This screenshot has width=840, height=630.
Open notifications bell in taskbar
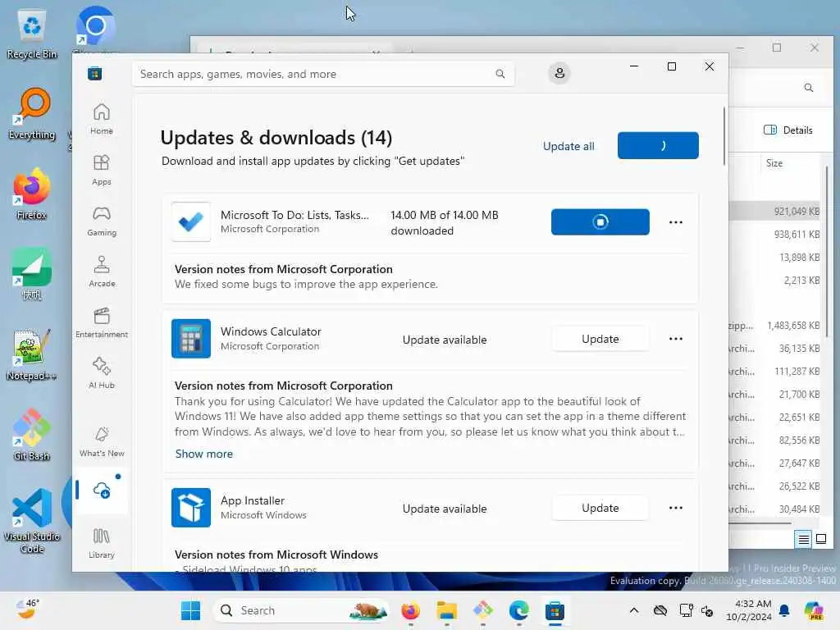coord(784,610)
